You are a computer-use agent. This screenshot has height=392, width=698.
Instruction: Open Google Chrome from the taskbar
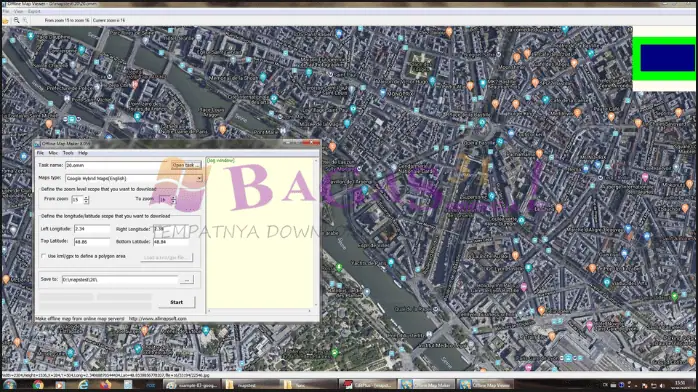38,385
